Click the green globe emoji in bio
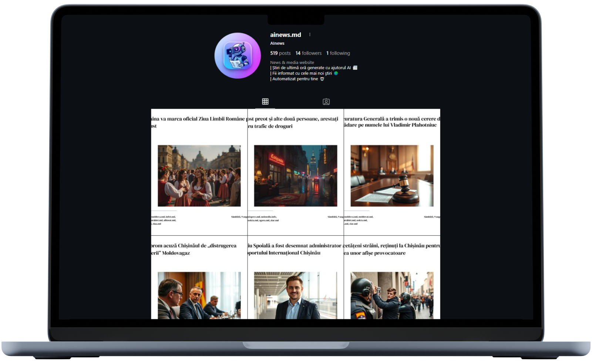Viewport: 592px width, 364px height. (x=336, y=73)
